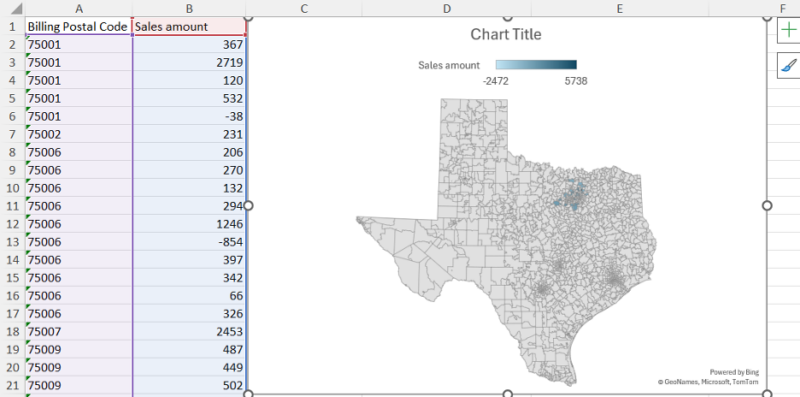Select the Chart Title text
This screenshot has width=800, height=397.
point(506,34)
